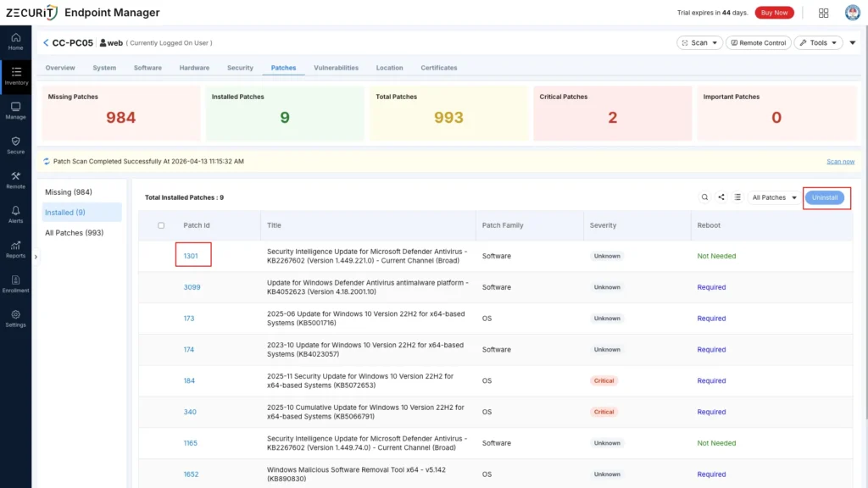This screenshot has width=868, height=488.
Task: Click the Buy Now button
Action: point(774,13)
